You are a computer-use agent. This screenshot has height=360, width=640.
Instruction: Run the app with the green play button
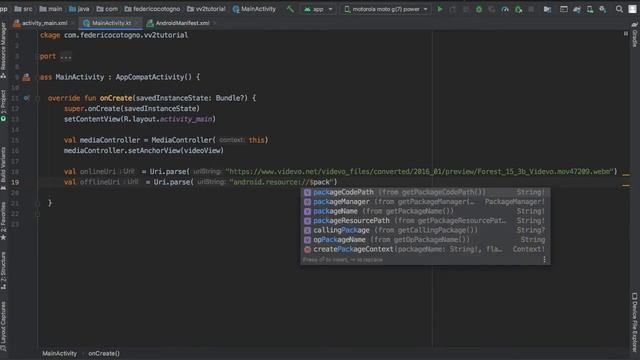click(440, 9)
